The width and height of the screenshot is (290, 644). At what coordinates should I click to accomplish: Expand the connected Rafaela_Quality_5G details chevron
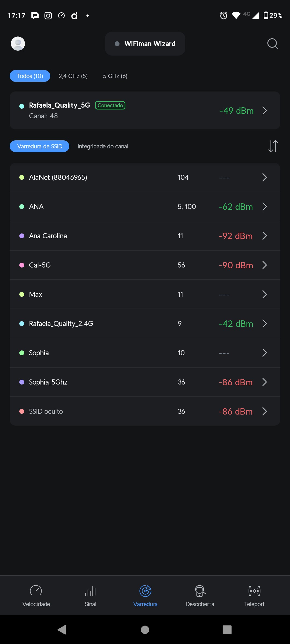pyautogui.click(x=264, y=111)
